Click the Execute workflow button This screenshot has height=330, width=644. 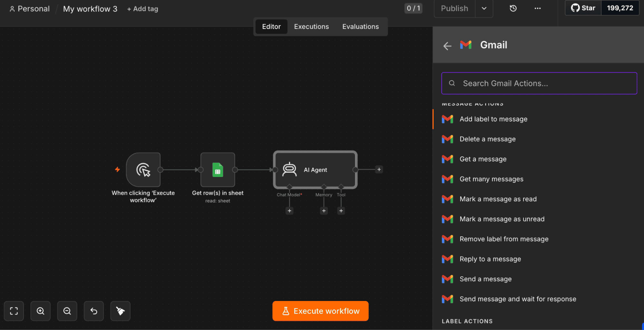click(x=321, y=311)
